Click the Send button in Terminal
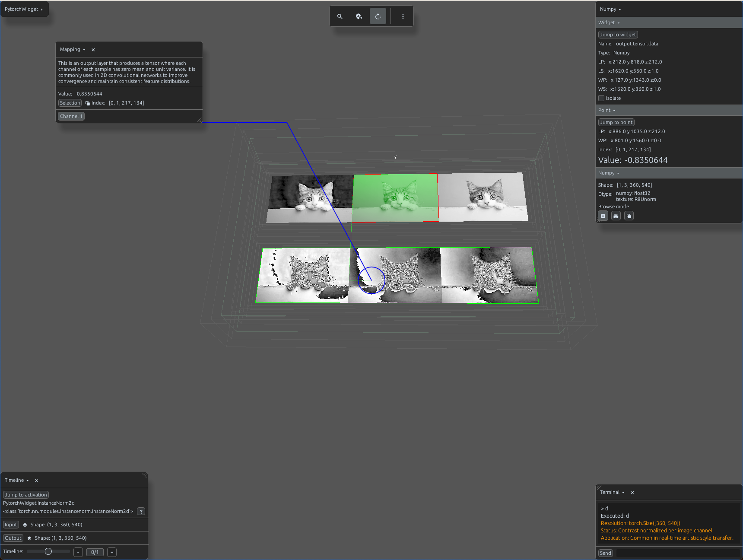The height and width of the screenshot is (560, 743). tap(606, 553)
